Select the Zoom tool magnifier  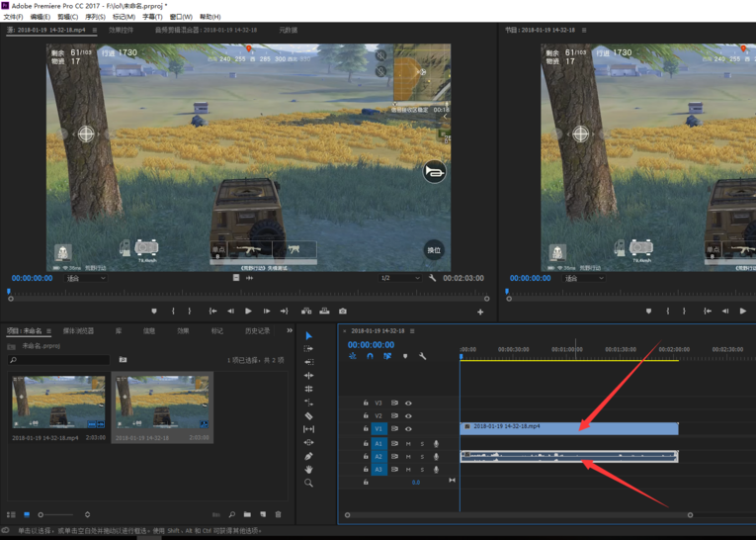[x=309, y=484]
